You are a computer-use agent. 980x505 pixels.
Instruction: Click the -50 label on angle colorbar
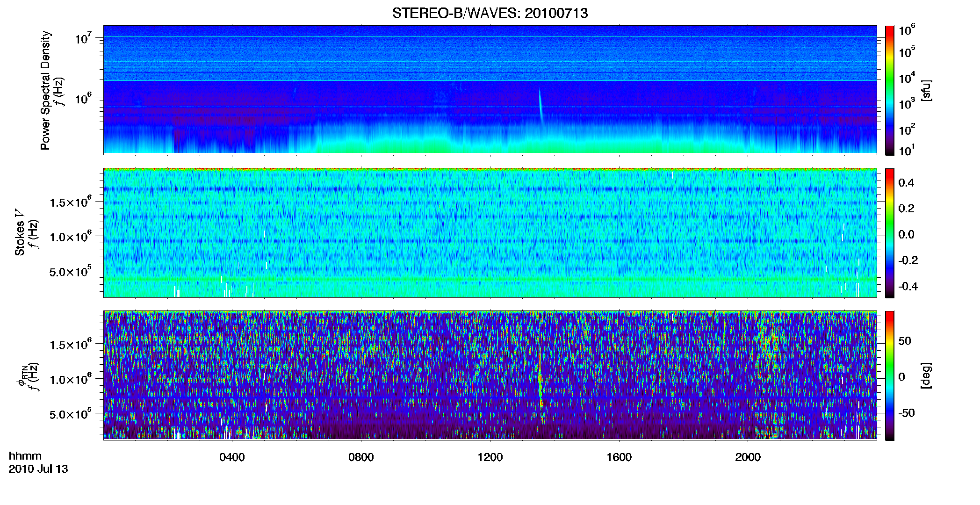point(906,413)
